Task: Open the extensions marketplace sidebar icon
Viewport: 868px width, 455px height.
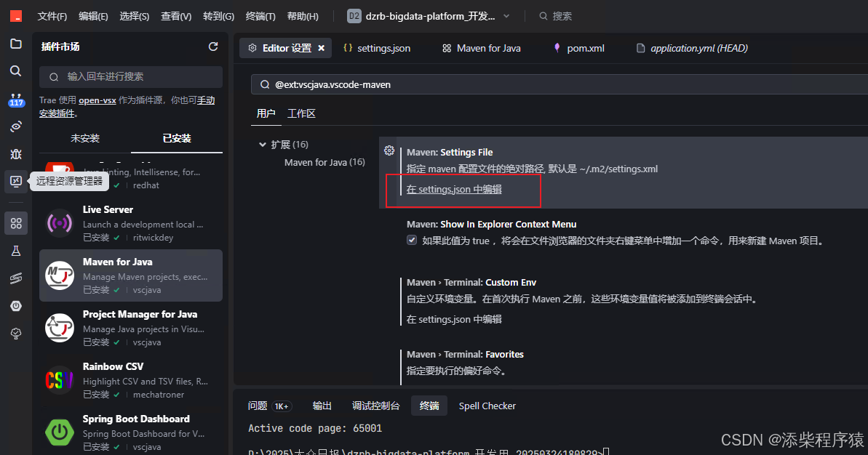Action: pyautogui.click(x=16, y=223)
